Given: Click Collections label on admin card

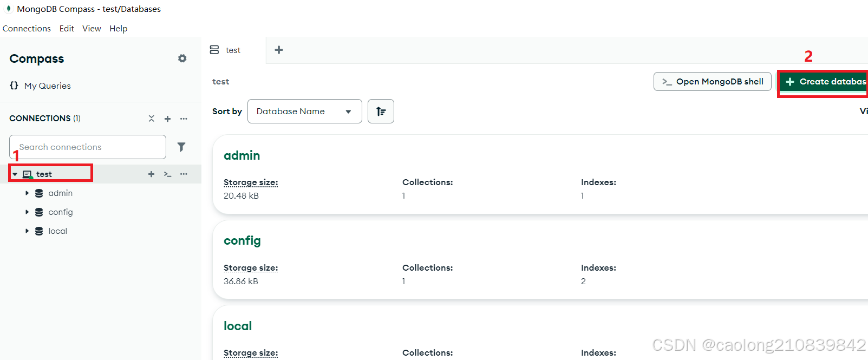Looking at the screenshot, I should pyautogui.click(x=428, y=182).
